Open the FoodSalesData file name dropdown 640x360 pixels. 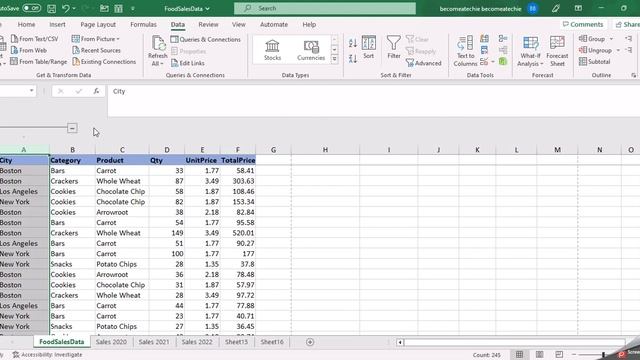187,8
